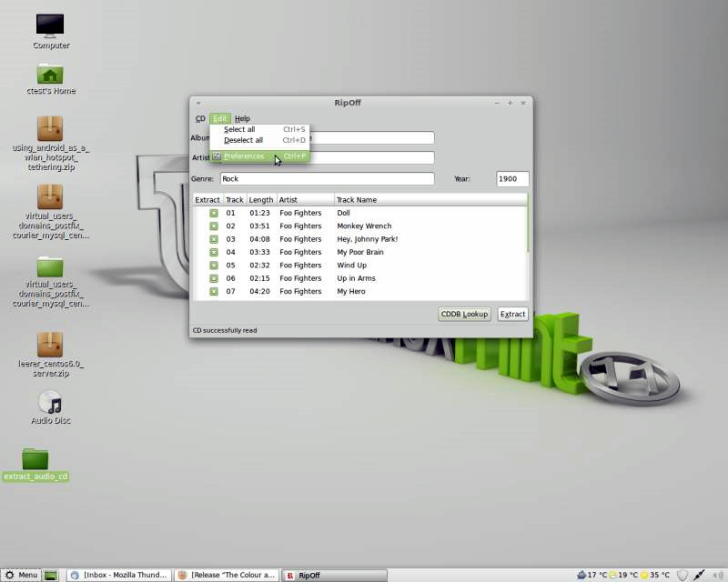Open ctest's Home folder icon
The width and height of the screenshot is (728, 582).
click(50, 74)
